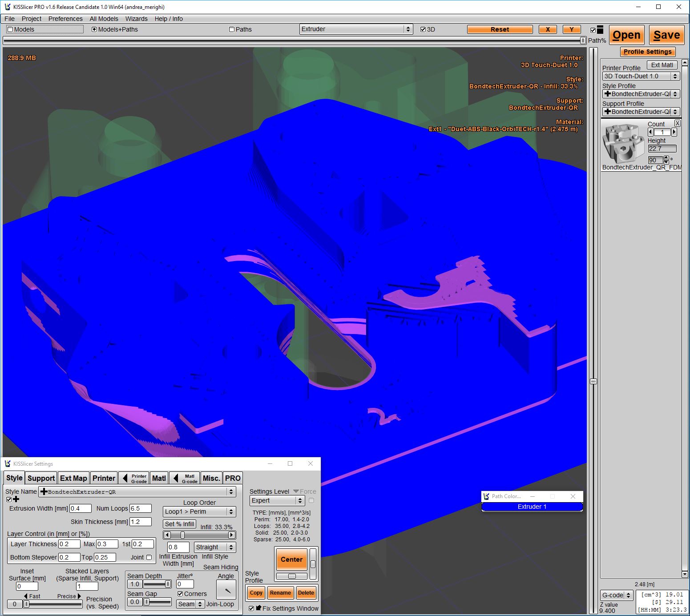Click the Reset view button
The image size is (690, 616).
point(500,29)
